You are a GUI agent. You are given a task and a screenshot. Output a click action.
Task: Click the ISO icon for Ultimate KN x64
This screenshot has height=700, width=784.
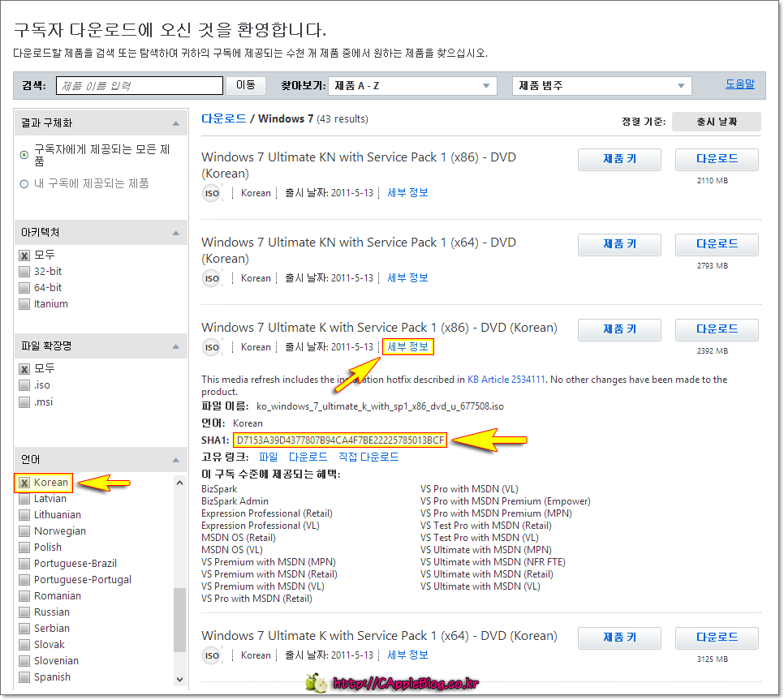pyautogui.click(x=212, y=278)
